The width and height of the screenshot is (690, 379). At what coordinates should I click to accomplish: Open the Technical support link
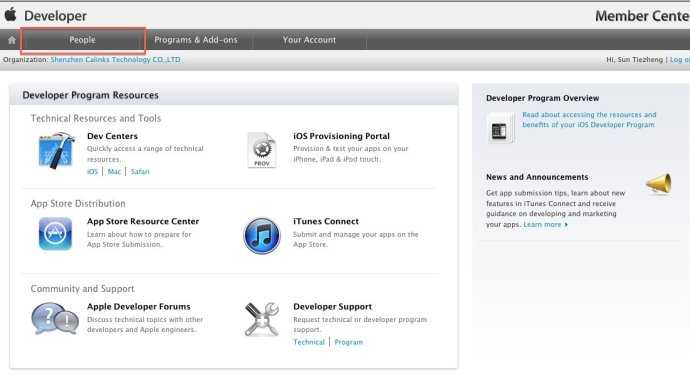pos(309,342)
